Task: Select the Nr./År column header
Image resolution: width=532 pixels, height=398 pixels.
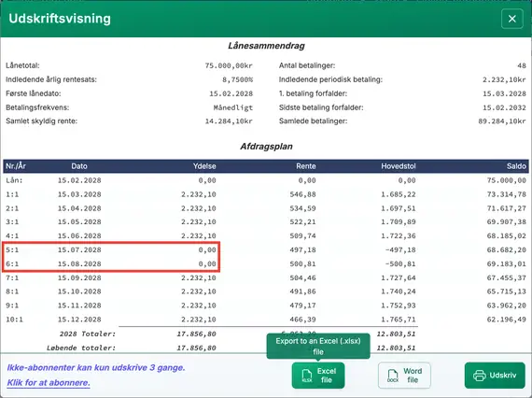Action: (x=16, y=166)
